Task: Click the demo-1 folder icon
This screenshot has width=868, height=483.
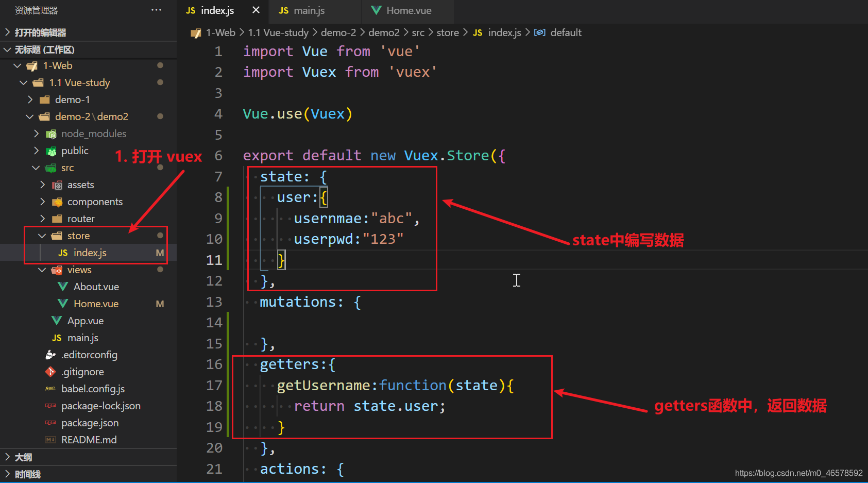Action: coord(45,99)
